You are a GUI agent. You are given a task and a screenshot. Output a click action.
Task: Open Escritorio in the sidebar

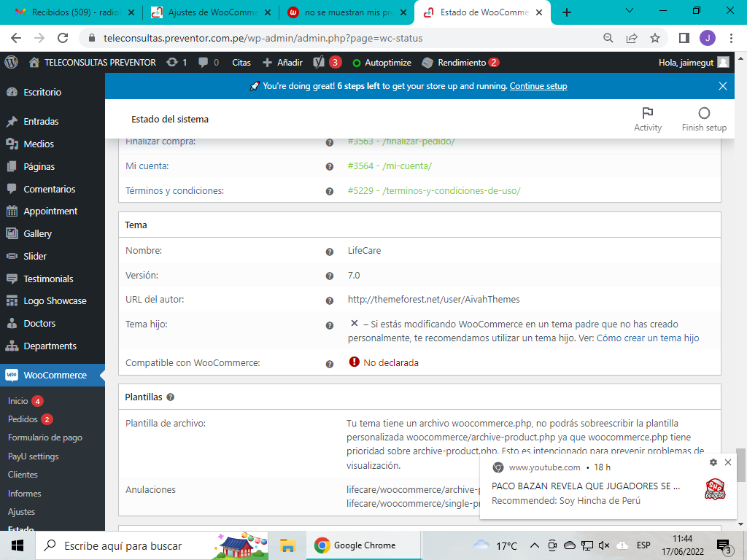[53, 93]
